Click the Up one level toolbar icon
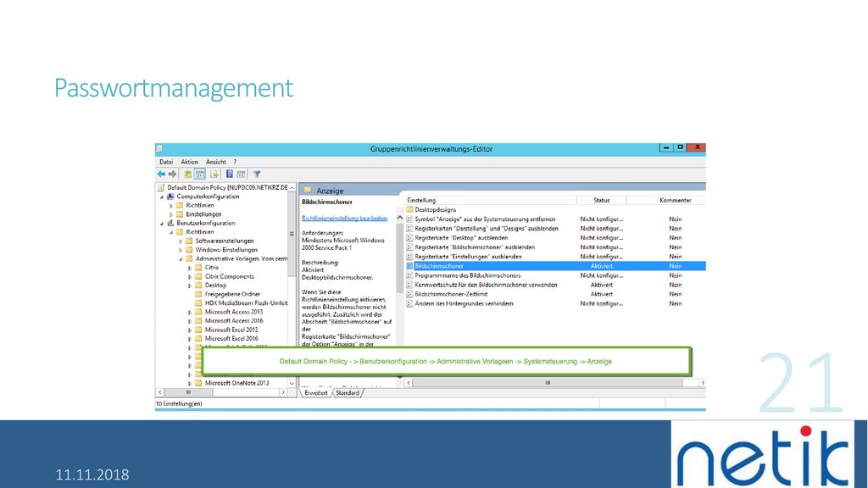The height and width of the screenshot is (488, 868). pyautogui.click(x=187, y=174)
